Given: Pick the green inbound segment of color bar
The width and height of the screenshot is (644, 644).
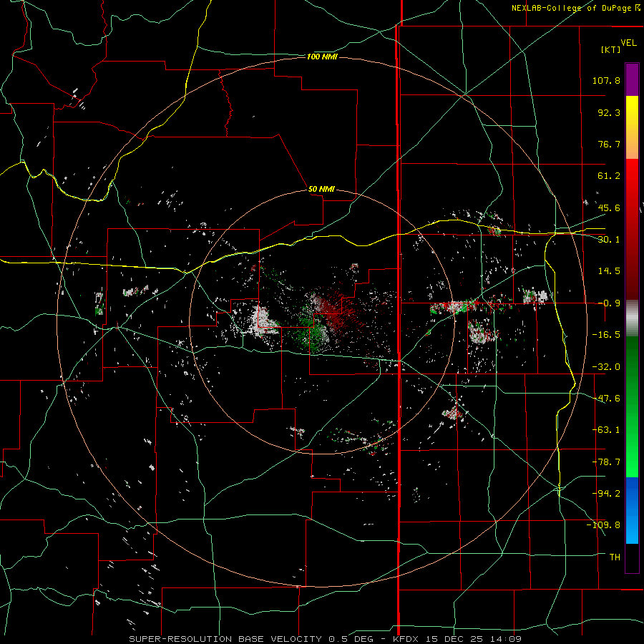Looking at the screenshot, I should tap(632, 406).
